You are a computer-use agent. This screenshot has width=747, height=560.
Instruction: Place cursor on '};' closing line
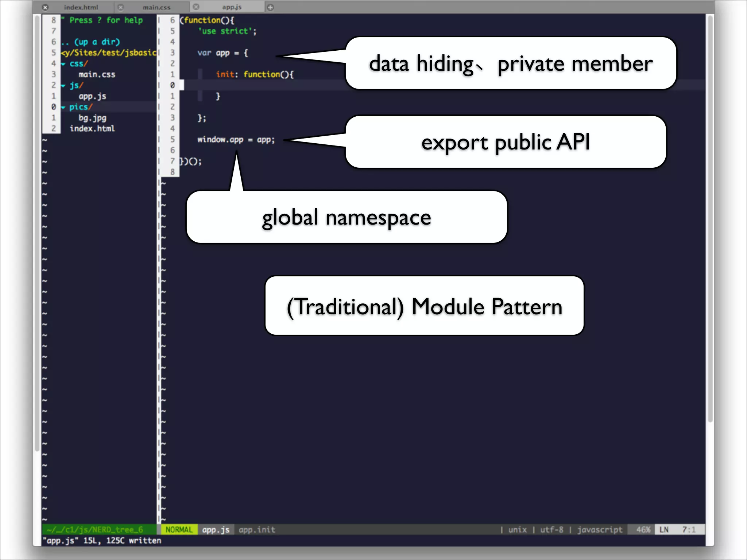tap(202, 118)
